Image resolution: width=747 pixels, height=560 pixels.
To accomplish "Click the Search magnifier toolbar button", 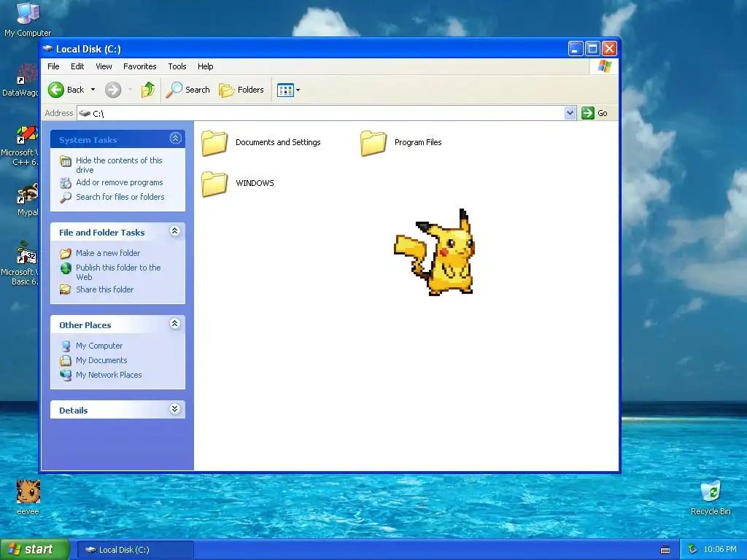I will pyautogui.click(x=187, y=90).
